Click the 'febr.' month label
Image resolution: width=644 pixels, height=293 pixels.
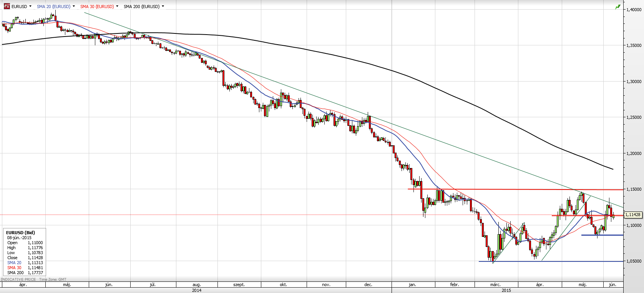(x=455, y=285)
